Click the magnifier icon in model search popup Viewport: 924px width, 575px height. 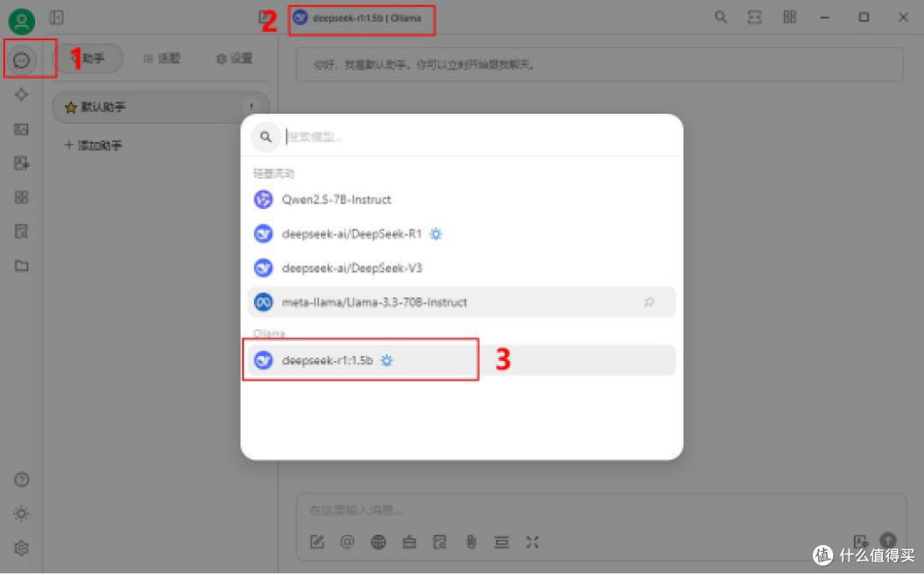tap(266, 137)
